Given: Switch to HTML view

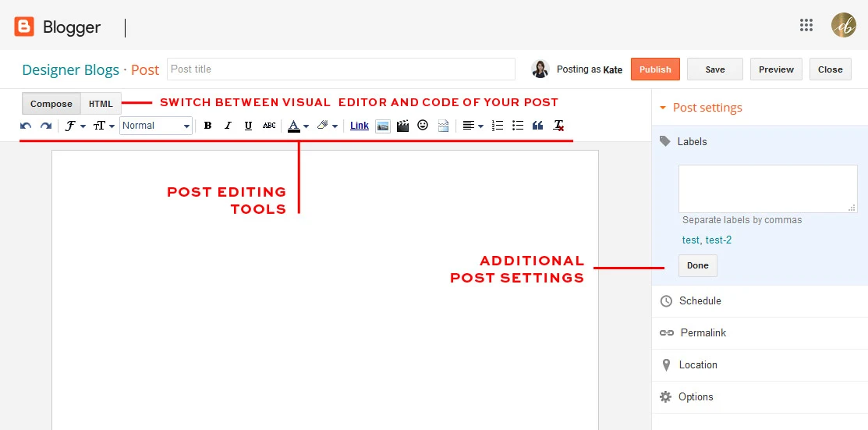Looking at the screenshot, I should [x=101, y=104].
